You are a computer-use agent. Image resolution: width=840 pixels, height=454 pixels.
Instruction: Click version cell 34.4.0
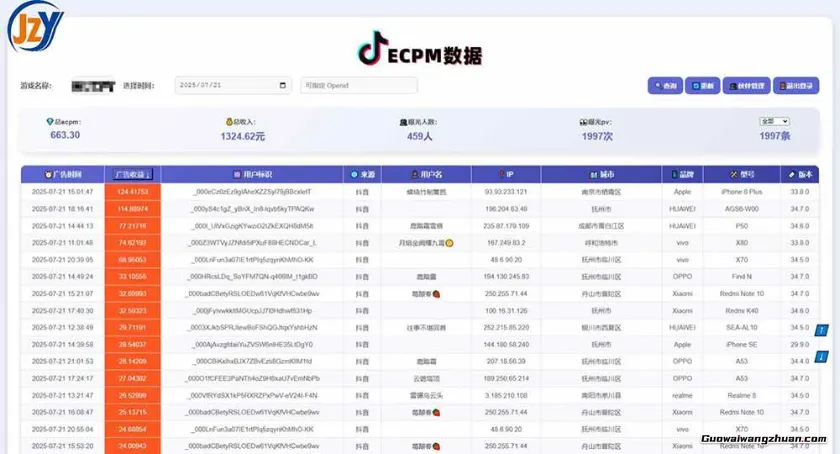click(x=799, y=361)
